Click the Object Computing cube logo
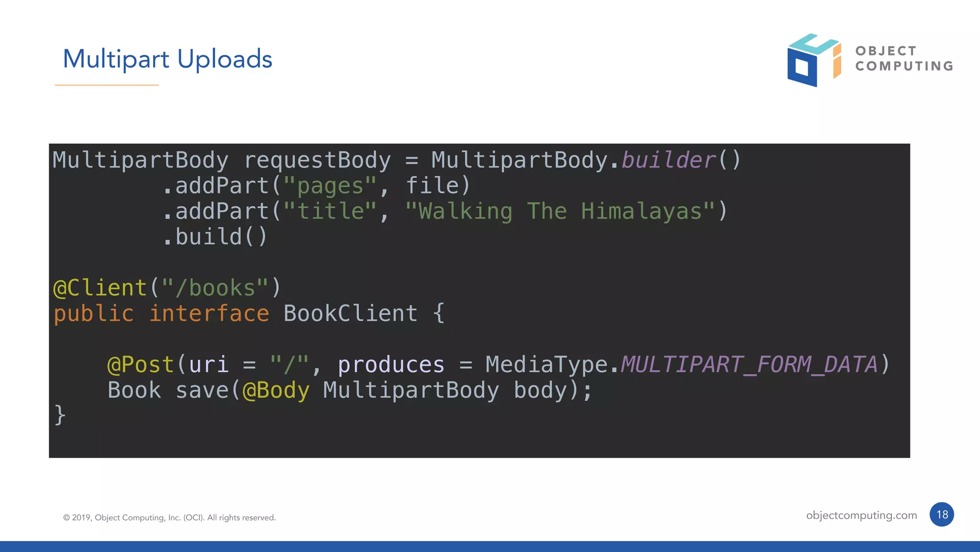This screenshot has height=552, width=980. [813, 60]
